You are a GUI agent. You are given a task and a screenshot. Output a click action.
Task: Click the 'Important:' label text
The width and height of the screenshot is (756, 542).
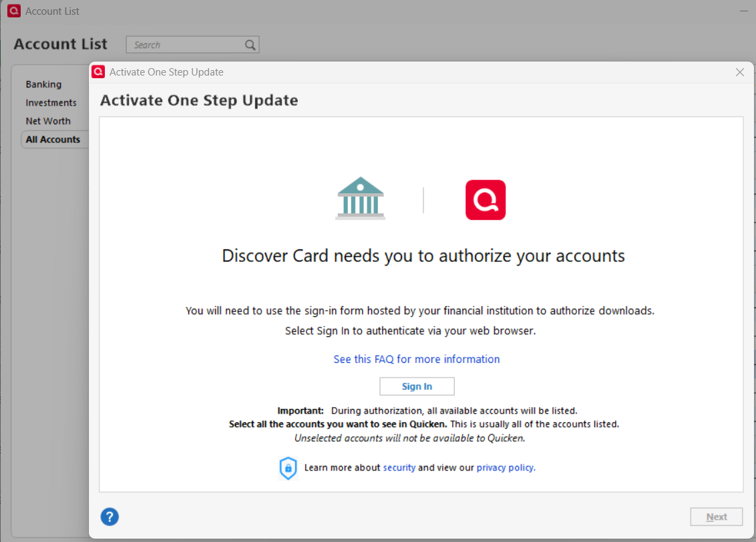point(301,411)
